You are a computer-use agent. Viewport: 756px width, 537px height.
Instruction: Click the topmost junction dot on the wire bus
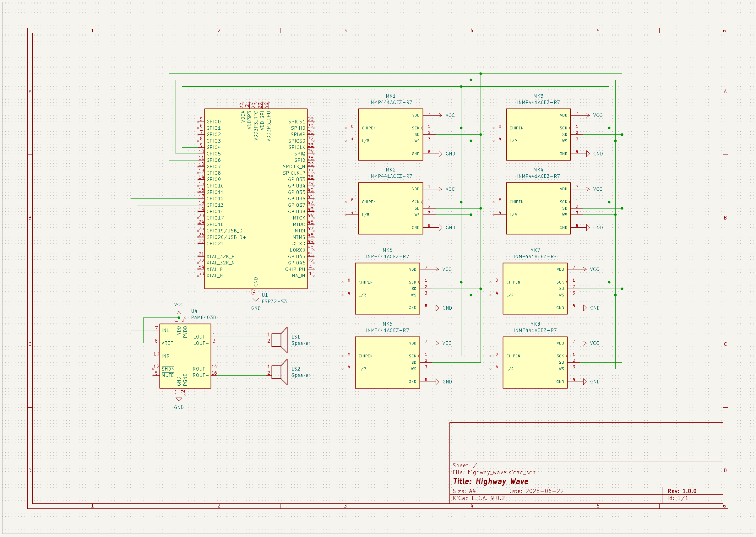(480, 74)
